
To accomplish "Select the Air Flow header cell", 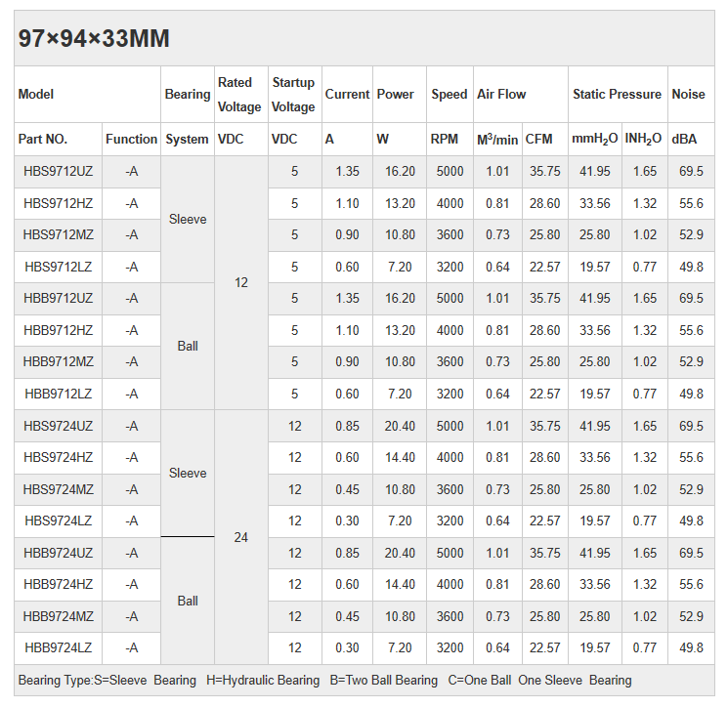I will tap(501, 95).
